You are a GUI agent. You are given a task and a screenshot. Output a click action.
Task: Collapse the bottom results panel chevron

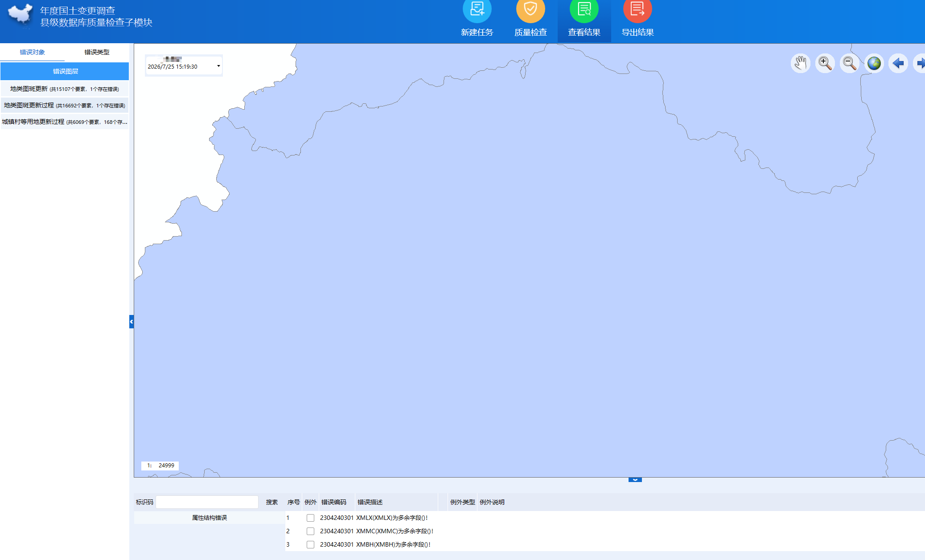[635, 480]
